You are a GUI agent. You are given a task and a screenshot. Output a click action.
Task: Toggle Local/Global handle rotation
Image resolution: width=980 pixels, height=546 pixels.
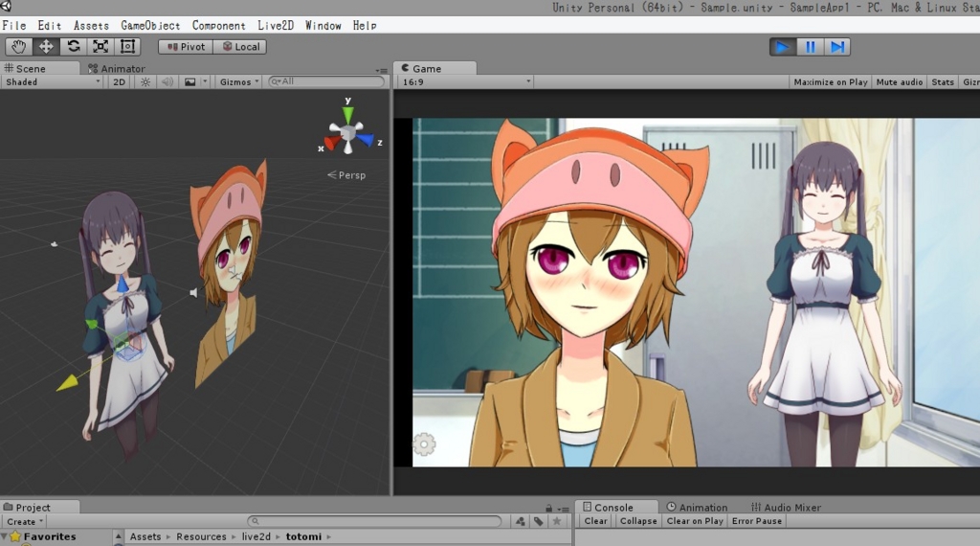click(240, 47)
